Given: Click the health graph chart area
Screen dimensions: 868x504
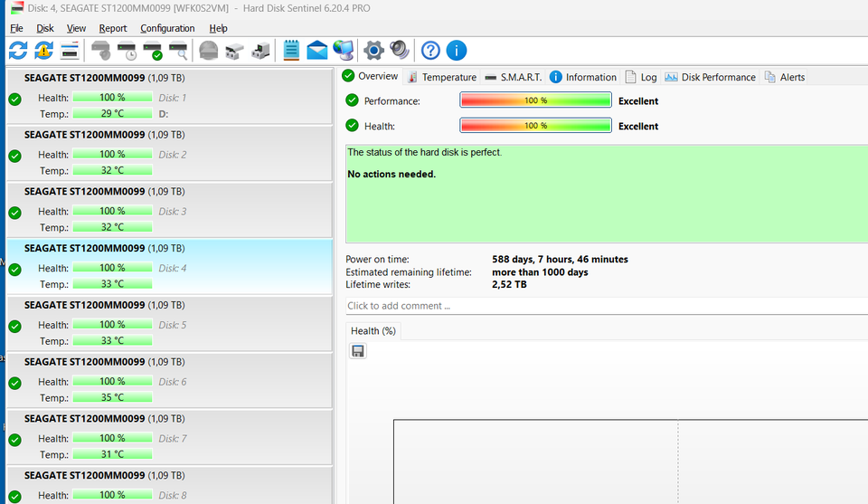Looking at the screenshot, I should [x=630, y=461].
